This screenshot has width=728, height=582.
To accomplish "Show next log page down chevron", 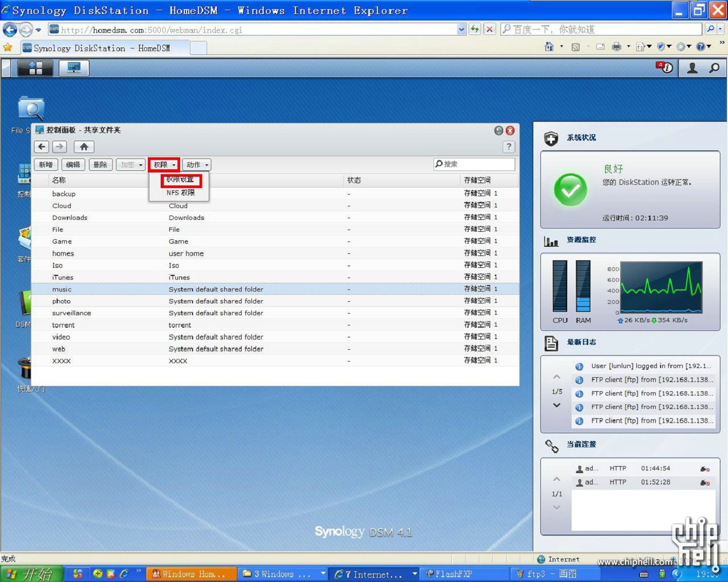I will (557, 405).
